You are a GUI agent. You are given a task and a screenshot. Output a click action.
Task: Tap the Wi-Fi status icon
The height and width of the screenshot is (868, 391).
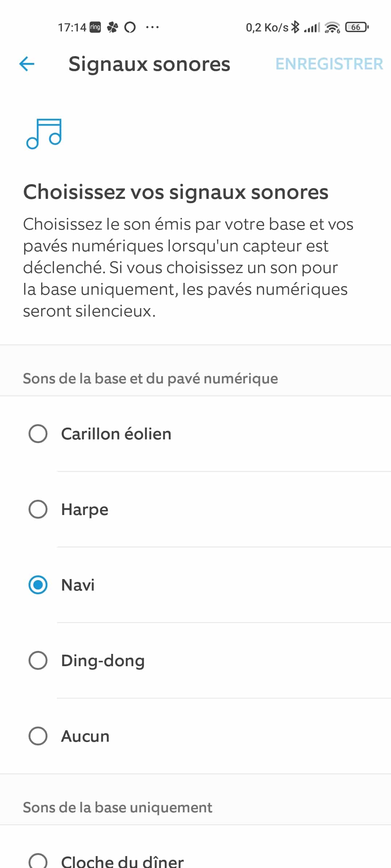pos(332,27)
